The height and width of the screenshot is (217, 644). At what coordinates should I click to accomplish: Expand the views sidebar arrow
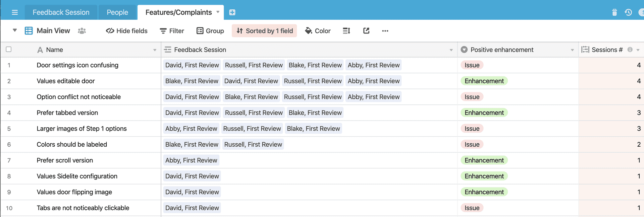[15, 30]
